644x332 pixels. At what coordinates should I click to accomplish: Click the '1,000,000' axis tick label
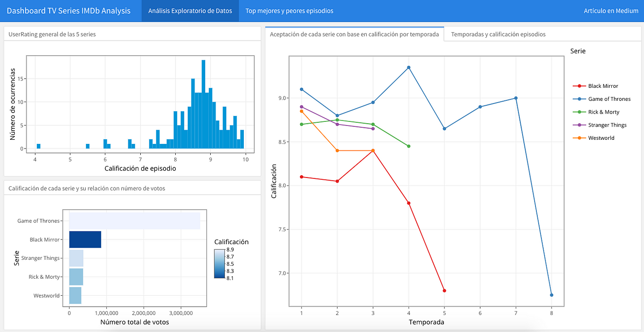point(106,312)
